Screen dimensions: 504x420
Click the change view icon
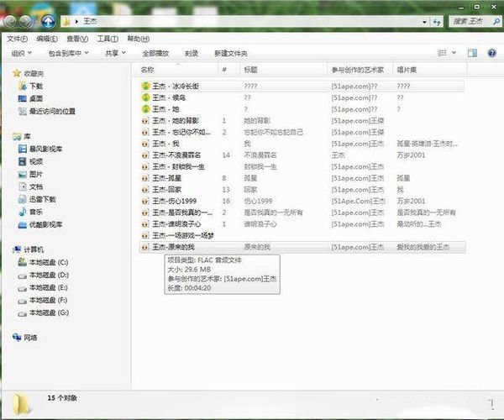click(442, 53)
